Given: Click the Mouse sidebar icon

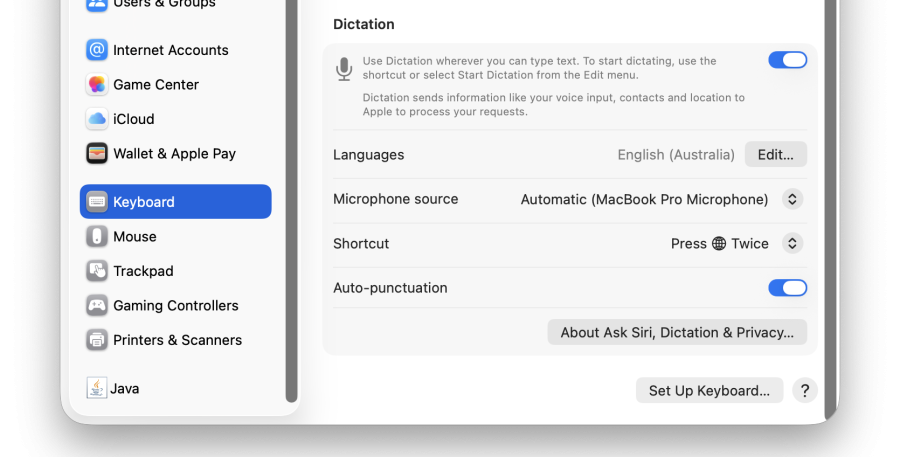Looking at the screenshot, I should point(96,236).
